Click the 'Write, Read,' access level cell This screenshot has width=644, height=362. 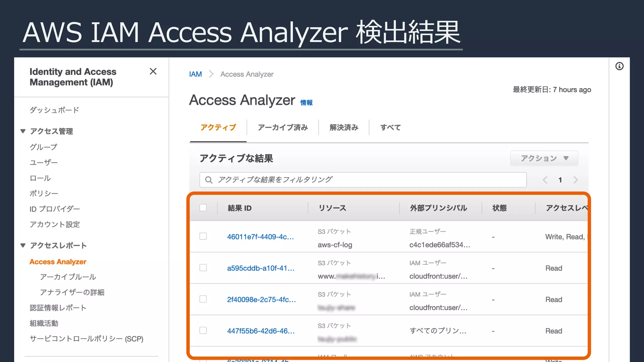(x=565, y=237)
